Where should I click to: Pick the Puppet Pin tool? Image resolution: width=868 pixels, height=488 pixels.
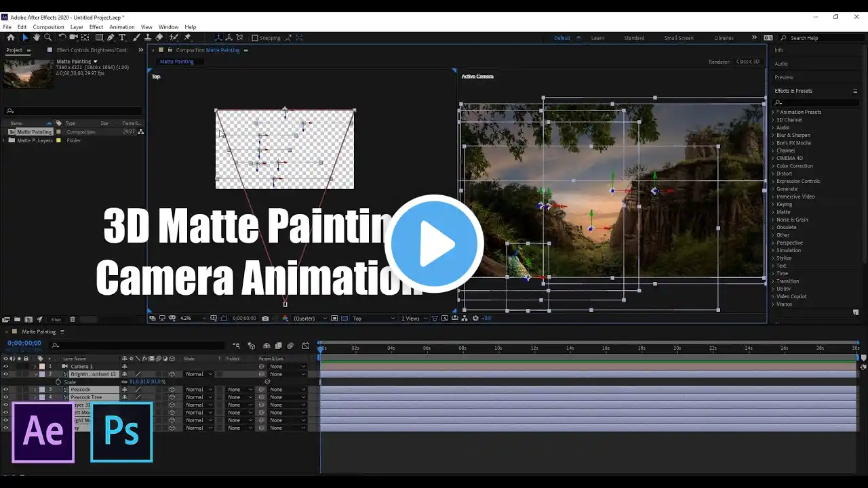point(188,38)
